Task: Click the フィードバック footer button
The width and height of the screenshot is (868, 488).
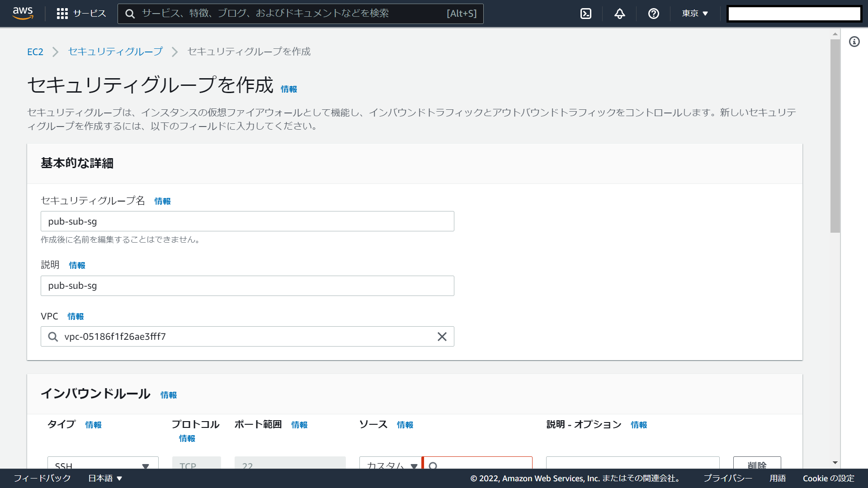Action: click(42, 478)
